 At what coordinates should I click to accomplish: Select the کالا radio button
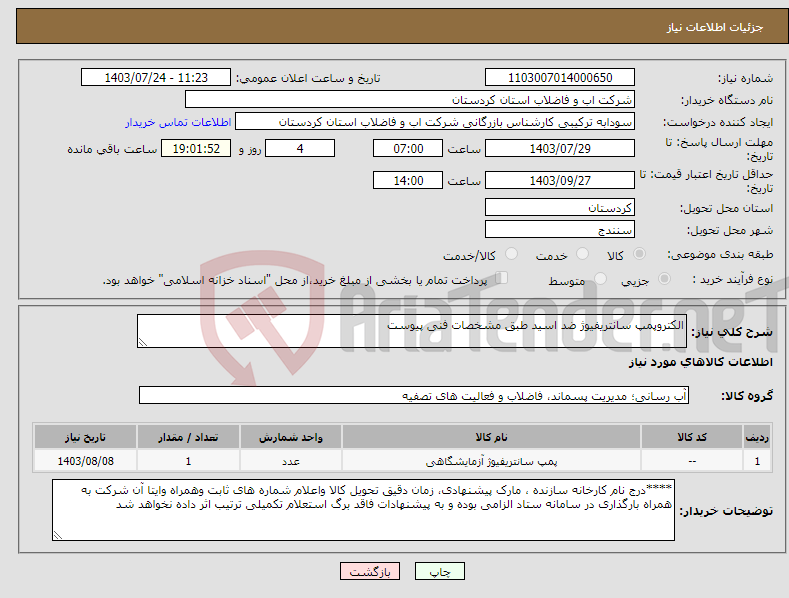(639, 254)
